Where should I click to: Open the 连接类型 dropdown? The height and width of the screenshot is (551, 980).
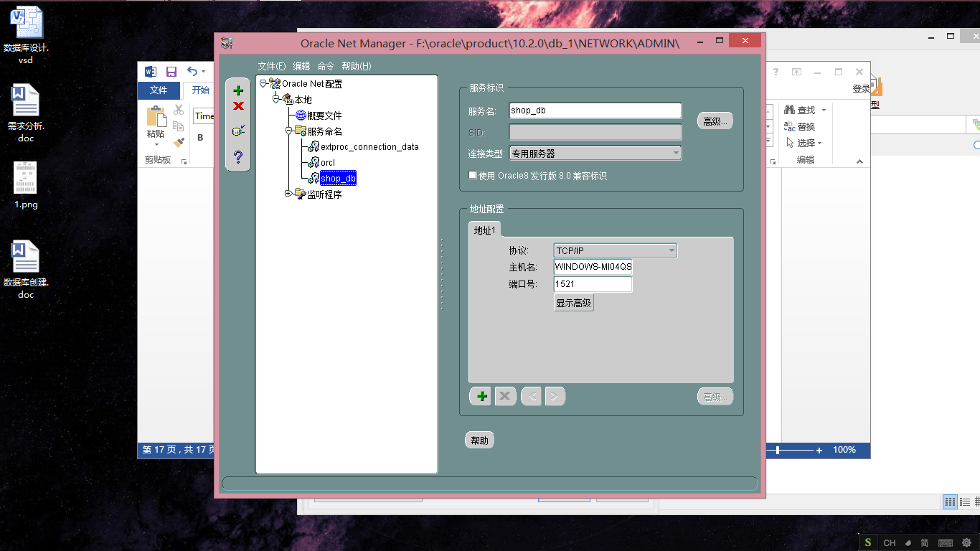(595, 154)
